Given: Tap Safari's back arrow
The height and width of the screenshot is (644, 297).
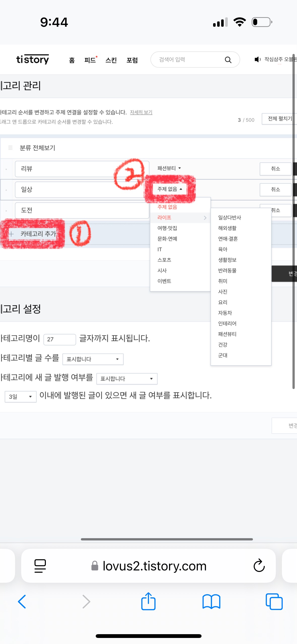Looking at the screenshot, I should pyautogui.click(x=22, y=602).
